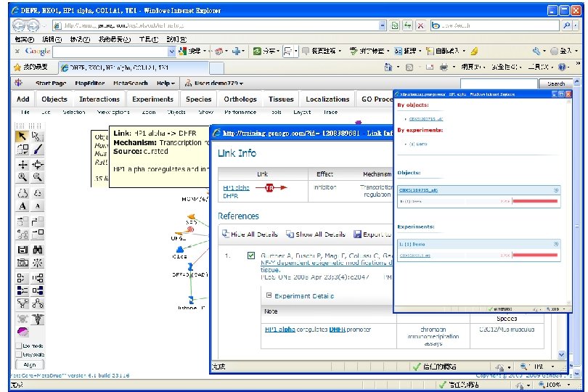
Task: Click the dark blue hierarchy layout icon at right
Action: click(38, 290)
